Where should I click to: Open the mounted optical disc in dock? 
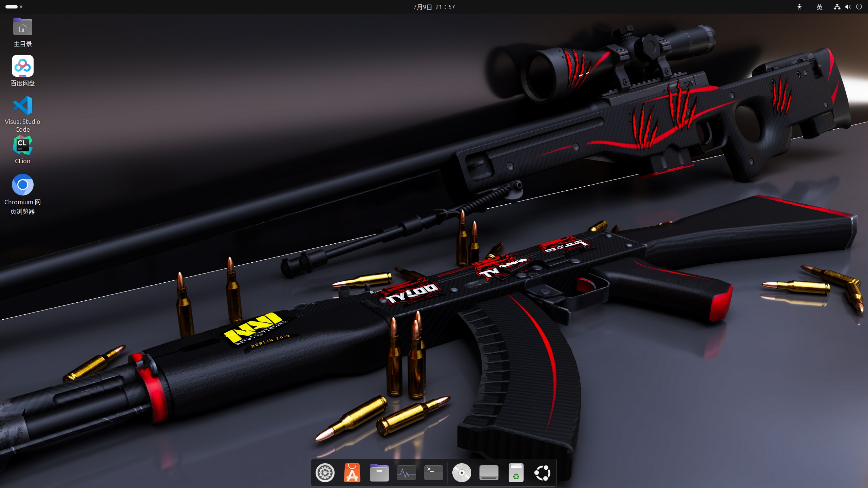(462, 473)
